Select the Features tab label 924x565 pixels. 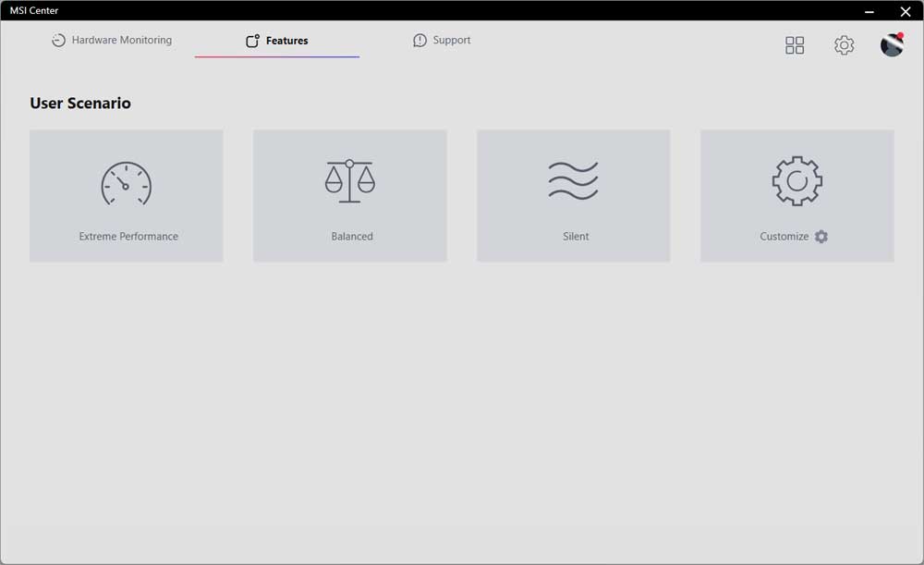[286, 41]
